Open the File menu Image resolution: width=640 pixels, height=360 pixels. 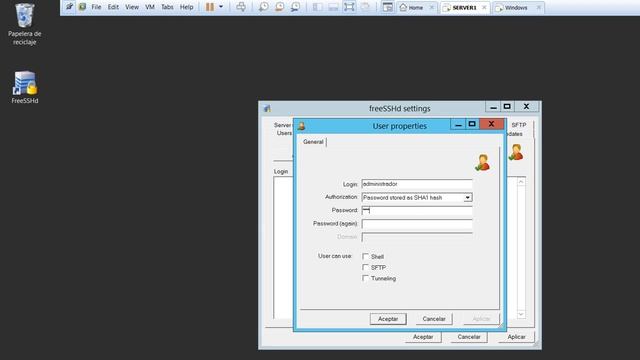96,7
